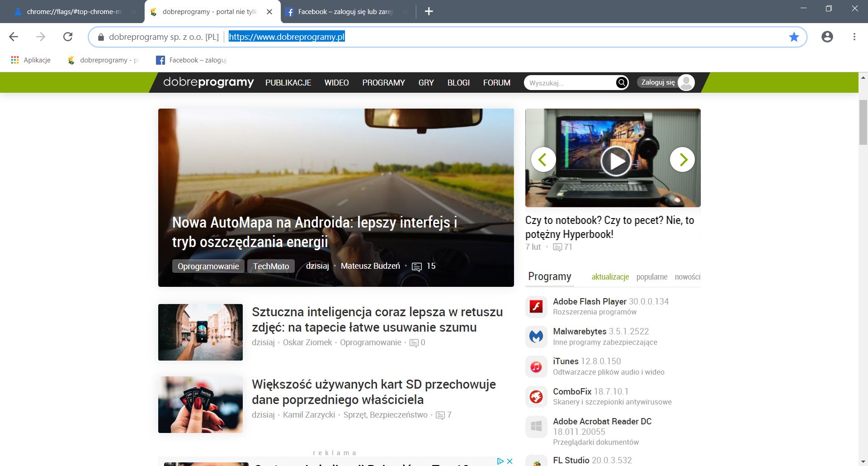
Task: Click the TechMoto tag
Action: 271,266
